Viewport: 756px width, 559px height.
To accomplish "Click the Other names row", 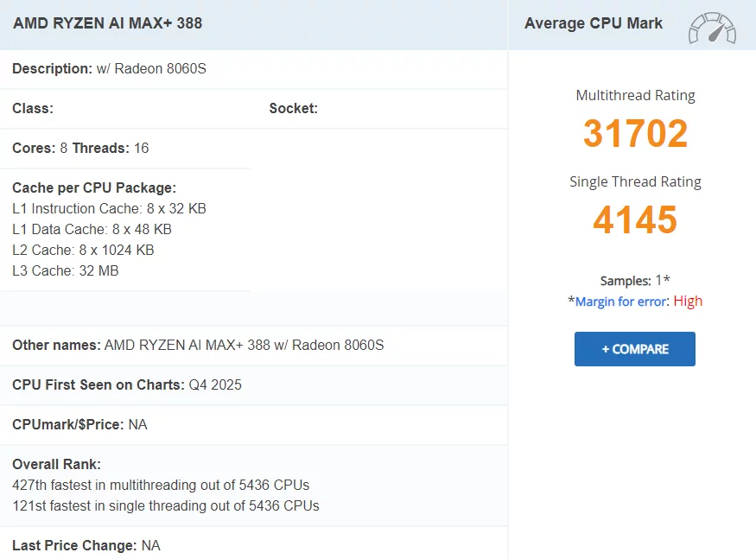I will pyautogui.click(x=198, y=346).
